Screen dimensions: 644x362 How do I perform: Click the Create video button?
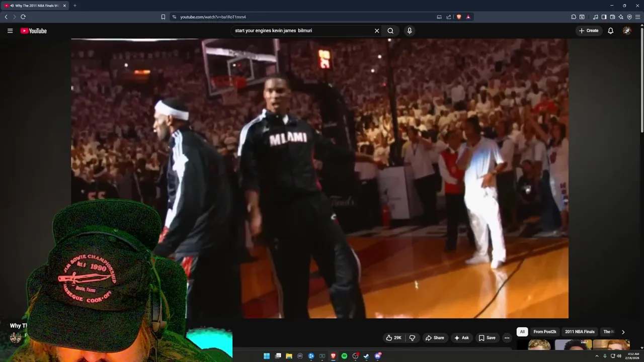589,31
